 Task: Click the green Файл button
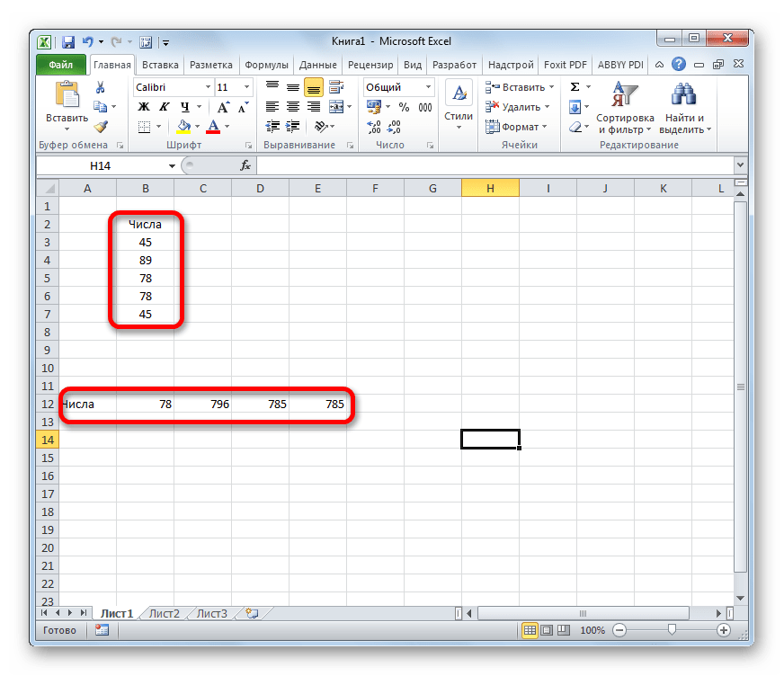coord(61,65)
